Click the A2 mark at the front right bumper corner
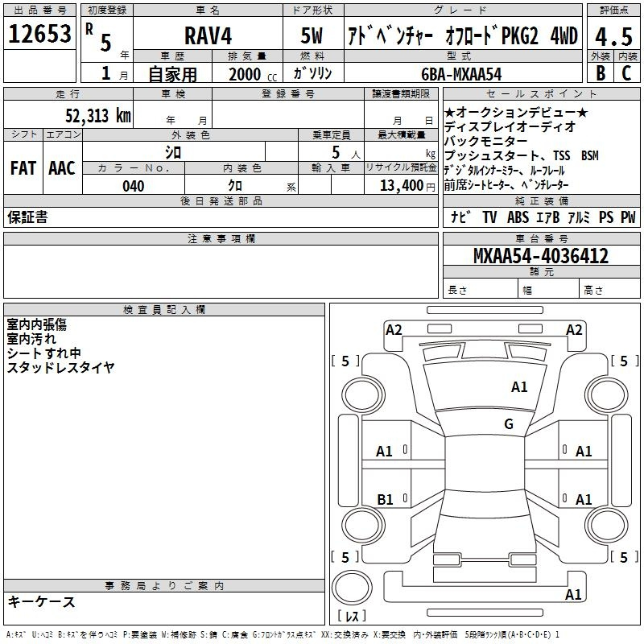 pos(574,330)
